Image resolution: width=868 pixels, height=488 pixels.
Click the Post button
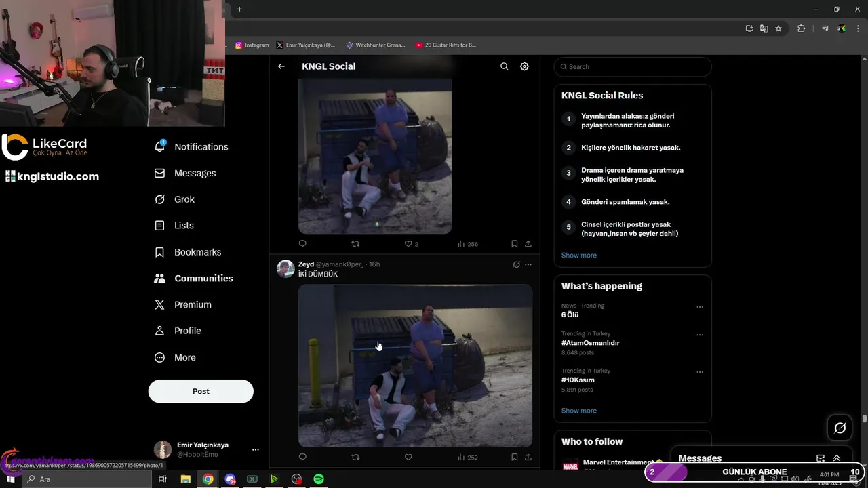coord(201,391)
